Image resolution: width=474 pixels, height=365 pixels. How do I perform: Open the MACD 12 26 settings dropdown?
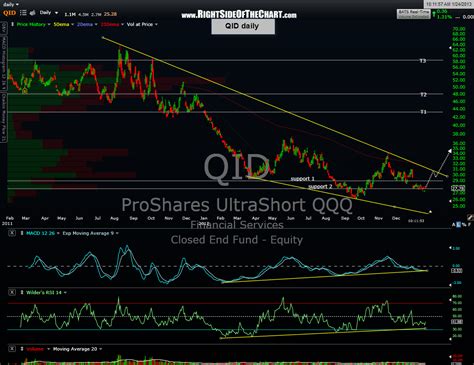pyautogui.click(x=43, y=233)
